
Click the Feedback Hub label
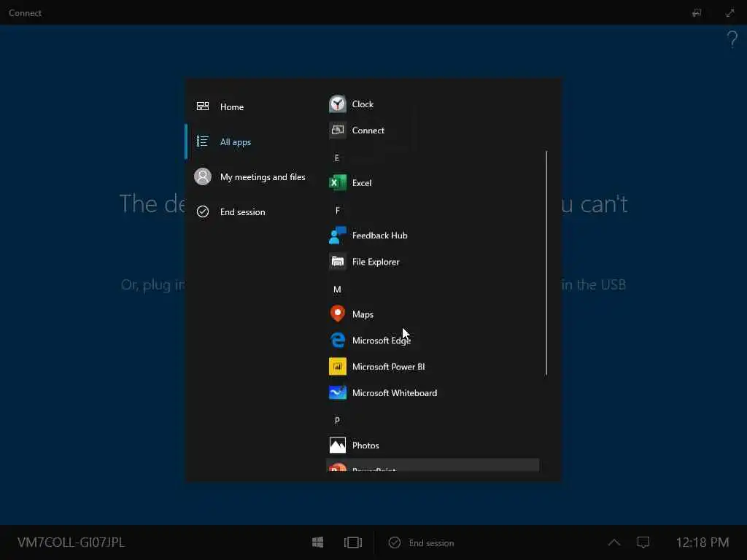(379, 236)
